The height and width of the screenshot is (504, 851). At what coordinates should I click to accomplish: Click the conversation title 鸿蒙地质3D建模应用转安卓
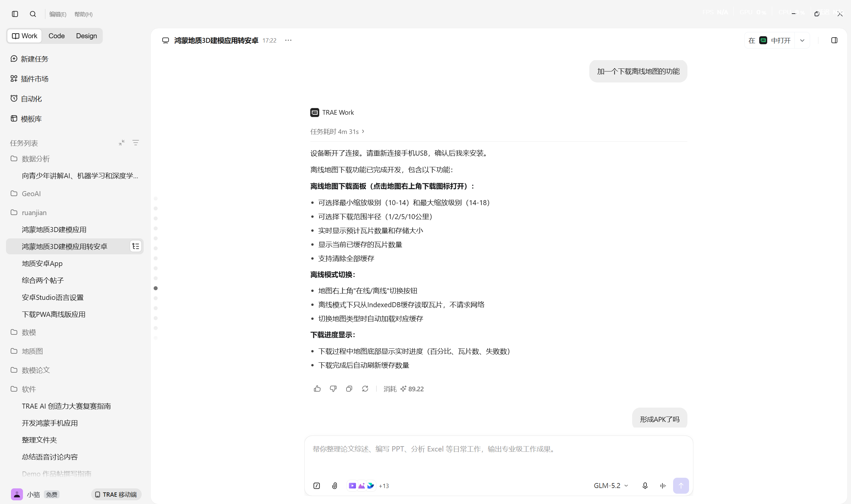[x=216, y=41]
